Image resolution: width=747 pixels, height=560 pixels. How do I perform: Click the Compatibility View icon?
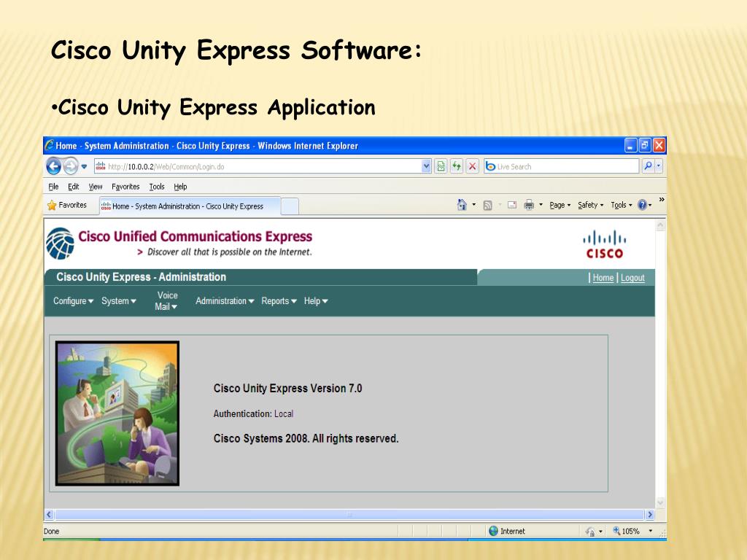click(441, 166)
